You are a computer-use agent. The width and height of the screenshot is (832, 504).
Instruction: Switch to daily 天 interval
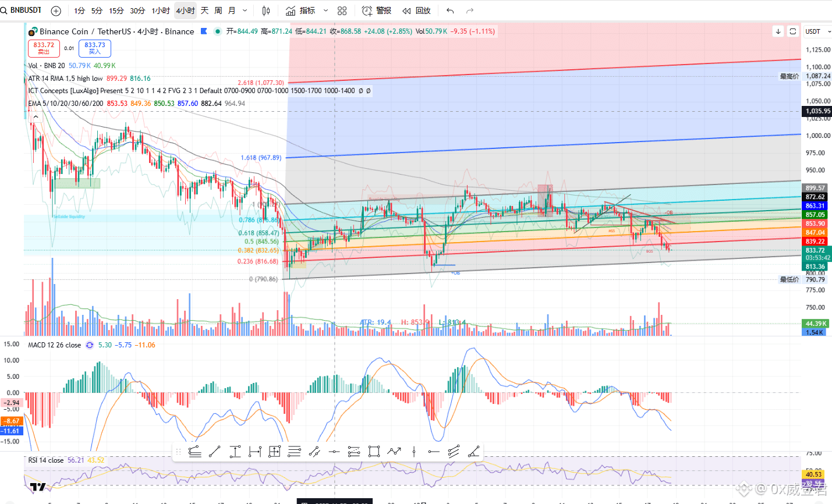point(204,10)
